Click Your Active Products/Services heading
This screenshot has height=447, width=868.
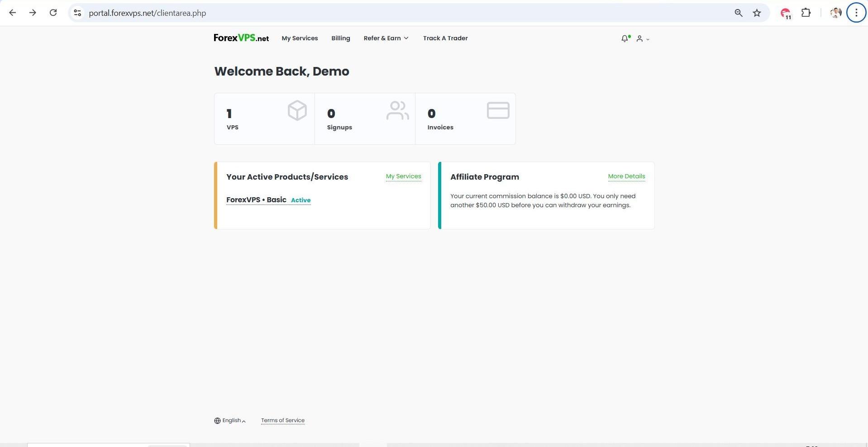pos(287,177)
